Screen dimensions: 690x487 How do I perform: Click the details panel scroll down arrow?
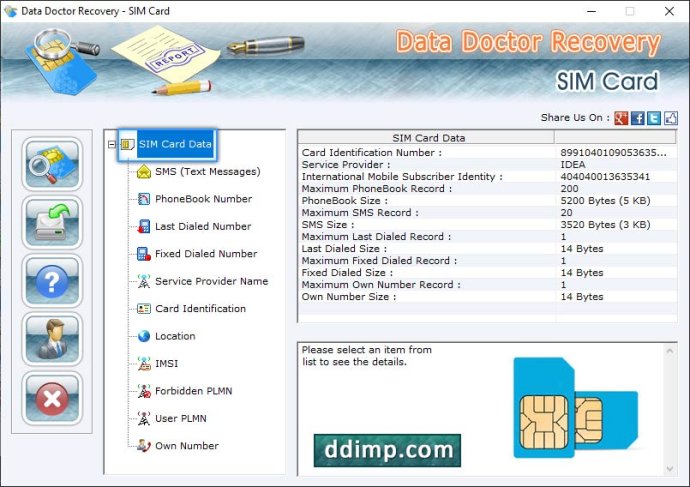click(670, 469)
